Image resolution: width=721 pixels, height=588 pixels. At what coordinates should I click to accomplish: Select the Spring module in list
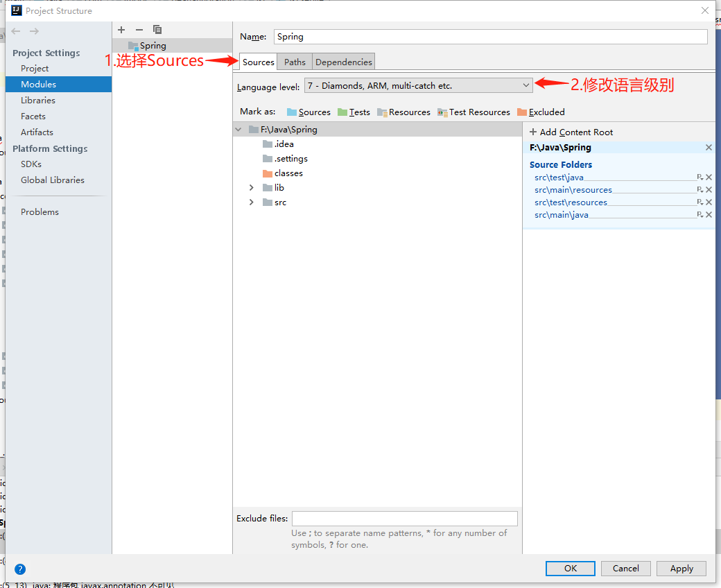[173, 46]
